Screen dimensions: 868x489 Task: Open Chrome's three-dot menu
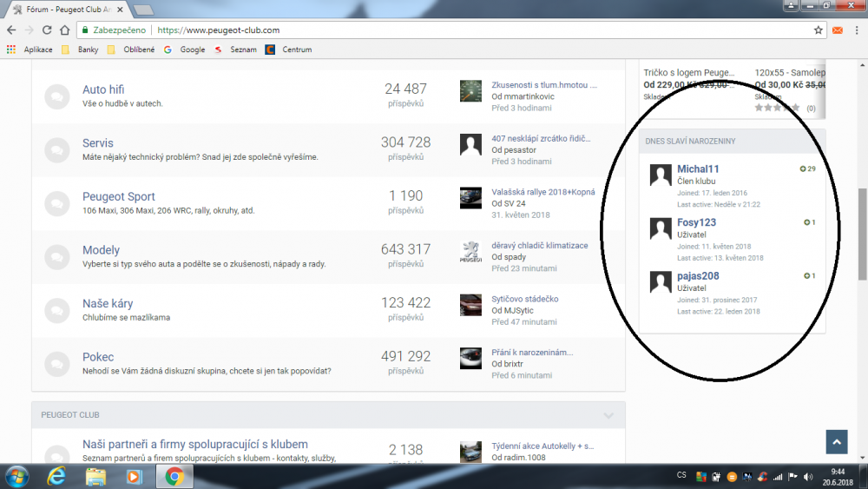(857, 30)
